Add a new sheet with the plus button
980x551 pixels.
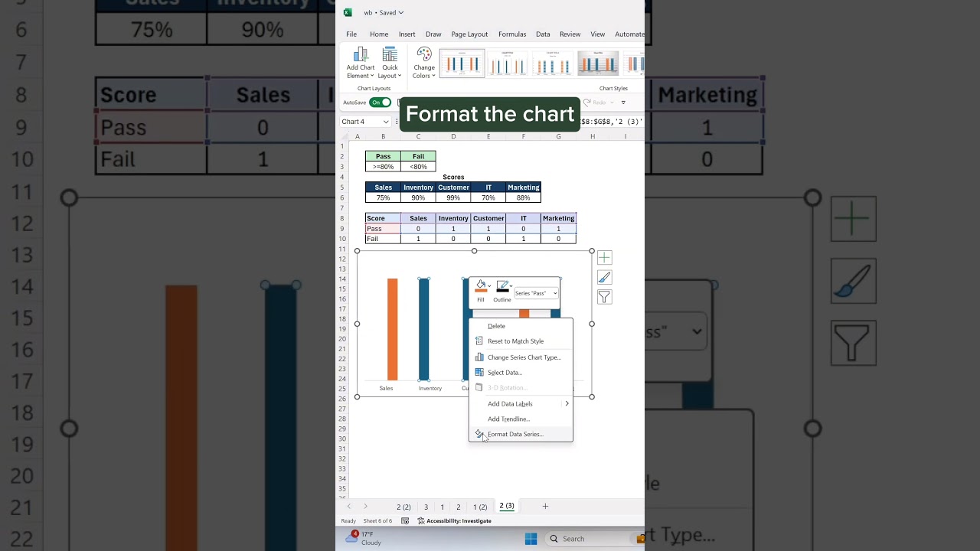point(545,506)
